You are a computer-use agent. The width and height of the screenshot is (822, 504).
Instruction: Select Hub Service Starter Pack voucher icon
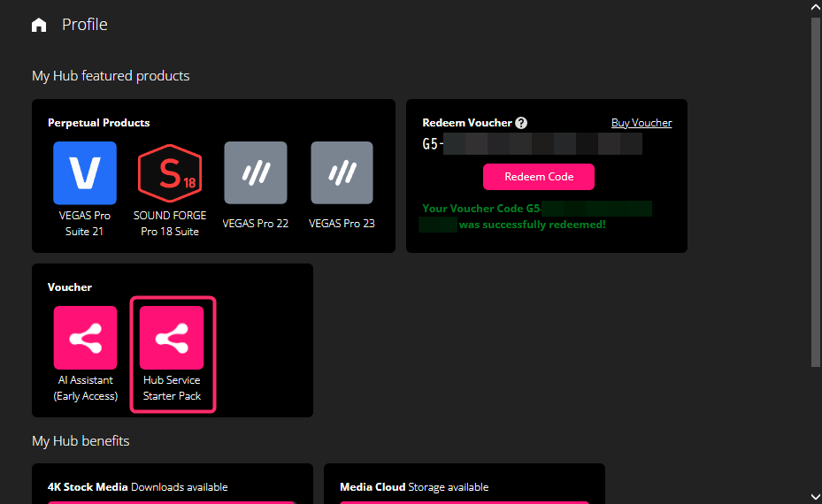tap(172, 338)
